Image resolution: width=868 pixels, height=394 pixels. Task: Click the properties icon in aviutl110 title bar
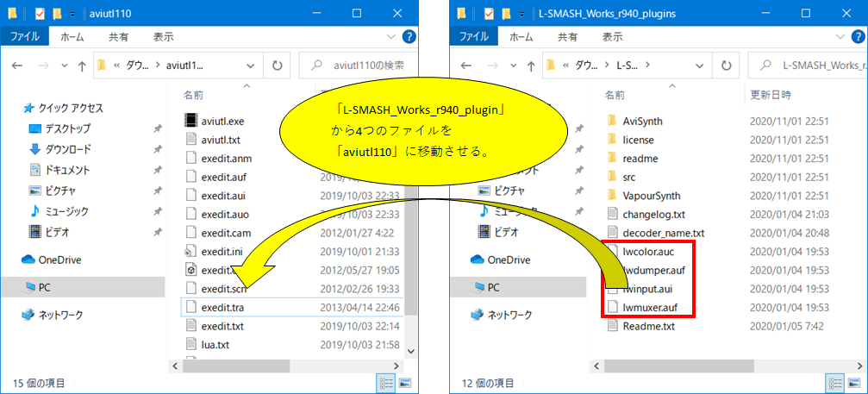pos(40,13)
